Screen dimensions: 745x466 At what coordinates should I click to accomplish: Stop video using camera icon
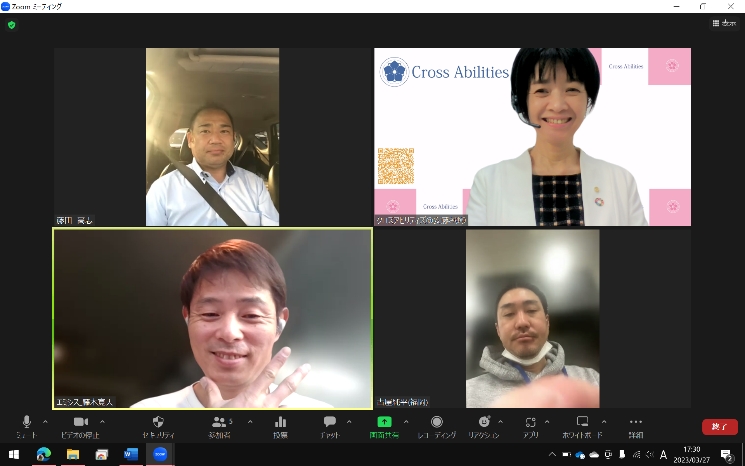81,423
